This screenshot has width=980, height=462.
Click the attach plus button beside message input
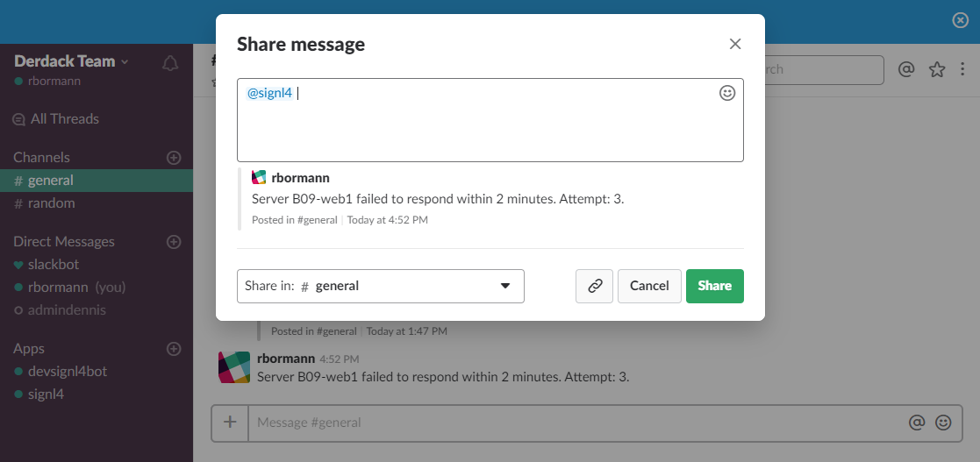click(230, 422)
